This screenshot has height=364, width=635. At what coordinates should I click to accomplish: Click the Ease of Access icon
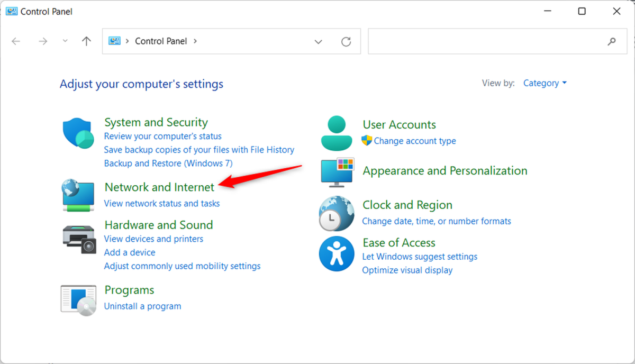[337, 253]
